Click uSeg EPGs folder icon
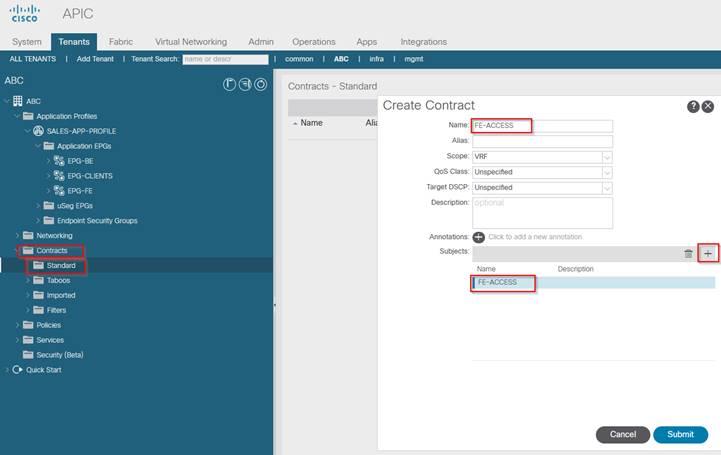 click(x=49, y=205)
